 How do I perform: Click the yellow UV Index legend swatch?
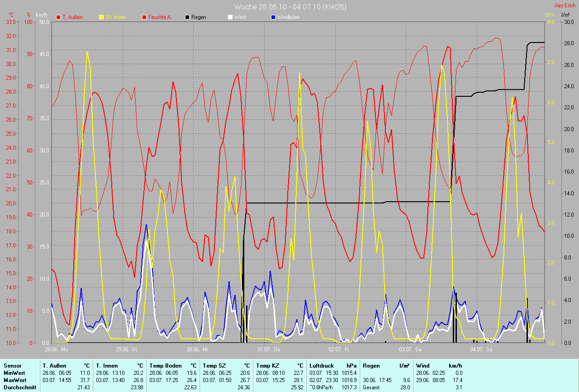pyautogui.click(x=101, y=17)
